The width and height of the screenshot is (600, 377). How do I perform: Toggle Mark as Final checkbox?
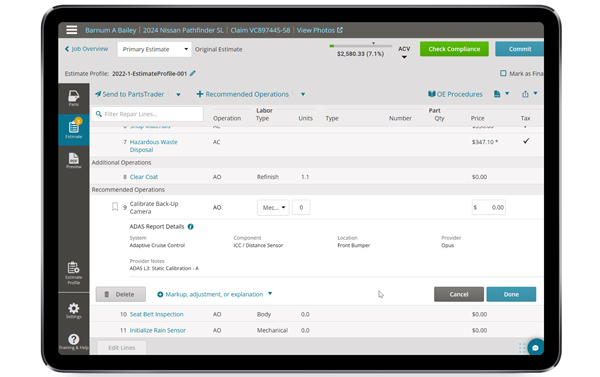pos(503,73)
